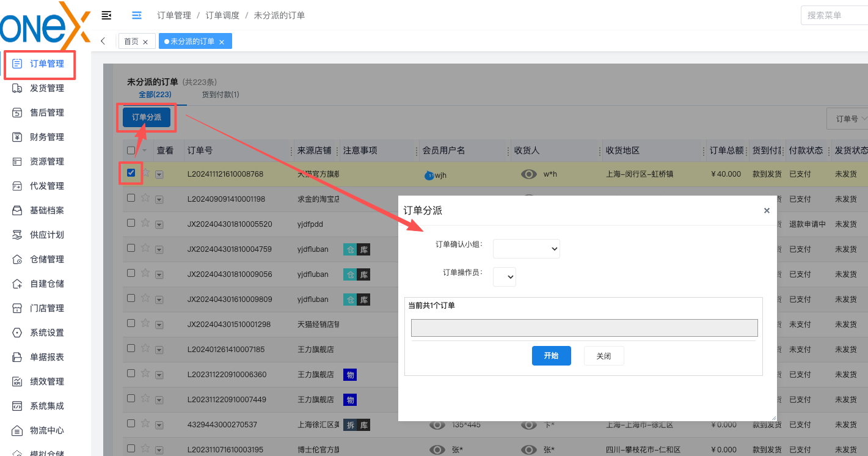Open the 订单确认小组 dropdown

527,249
